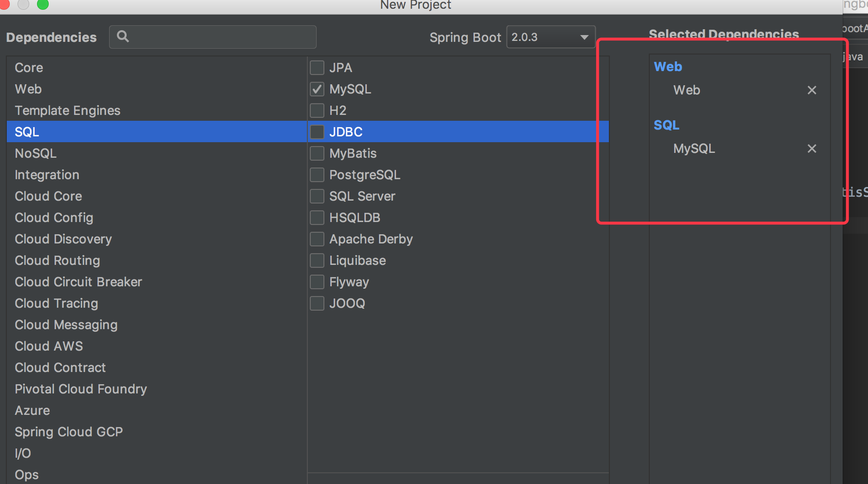Remove MySQL from selected dependencies
The height and width of the screenshot is (484, 868).
click(811, 149)
